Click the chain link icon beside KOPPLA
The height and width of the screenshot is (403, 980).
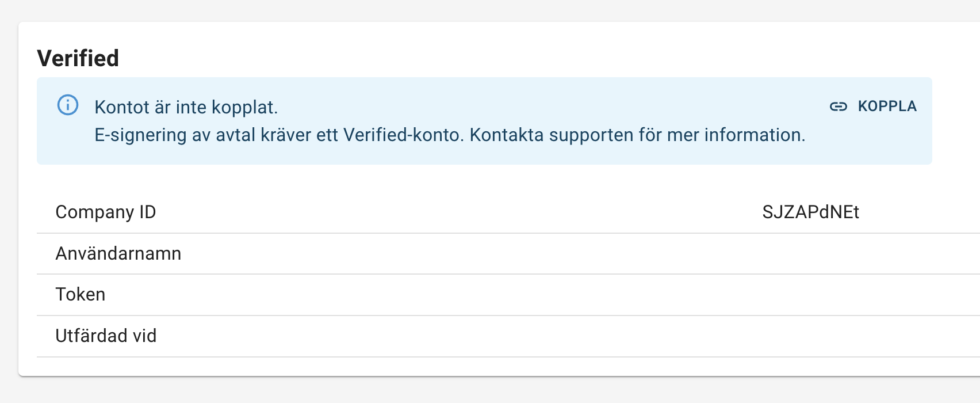click(838, 107)
